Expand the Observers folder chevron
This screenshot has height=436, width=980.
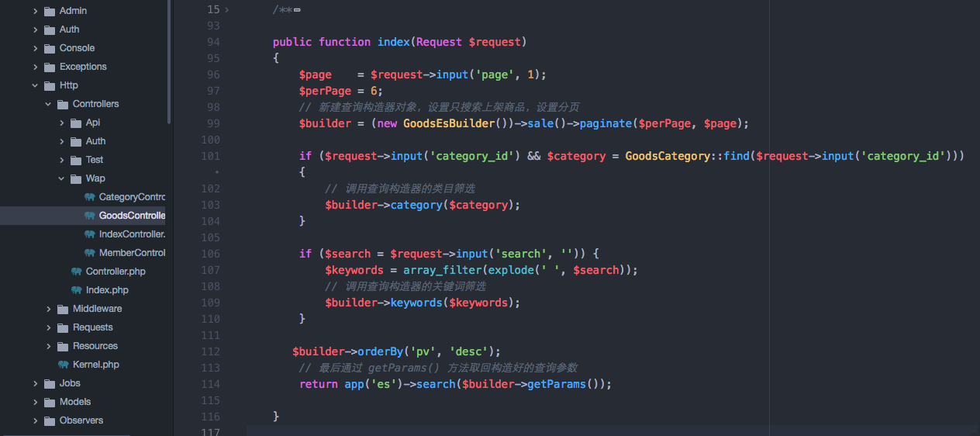click(35, 420)
